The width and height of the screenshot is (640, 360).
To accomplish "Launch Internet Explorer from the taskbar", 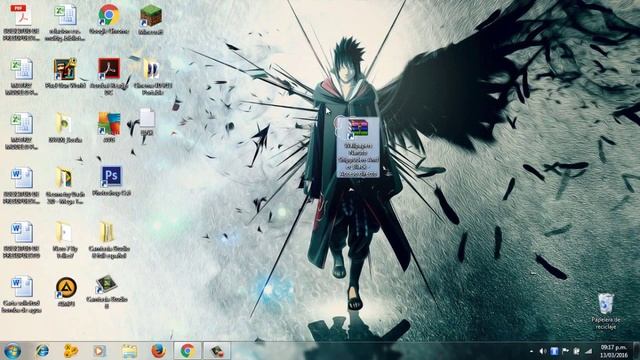I will pos(42,351).
